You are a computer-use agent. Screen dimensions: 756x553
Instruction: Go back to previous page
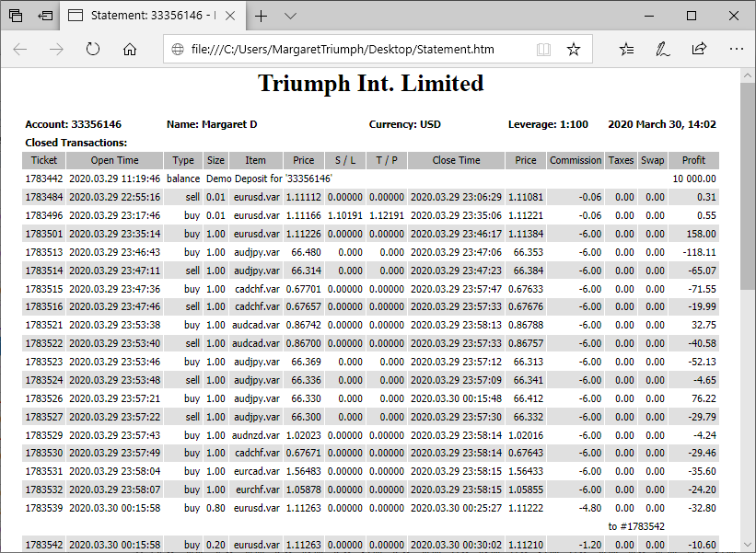tap(19, 49)
